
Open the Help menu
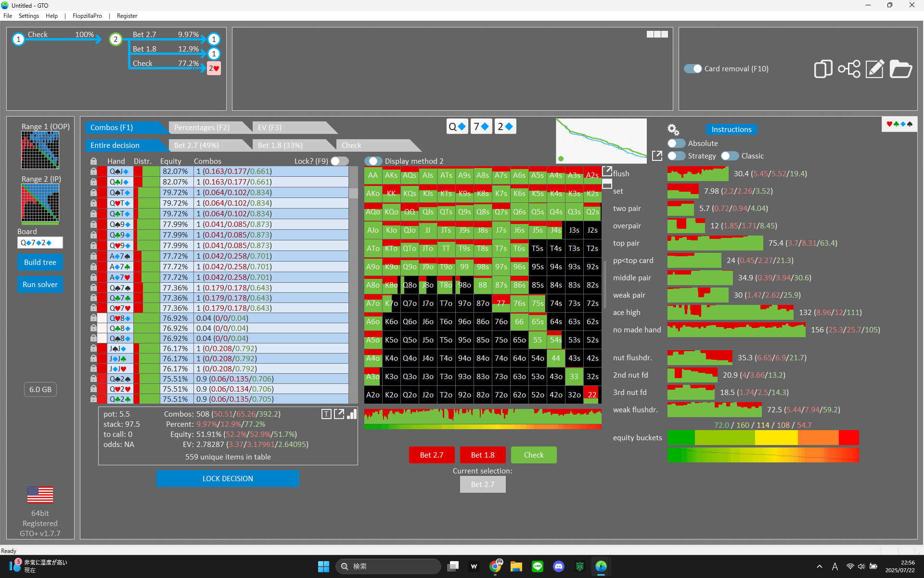pyautogui.click(x=51, y=16)
